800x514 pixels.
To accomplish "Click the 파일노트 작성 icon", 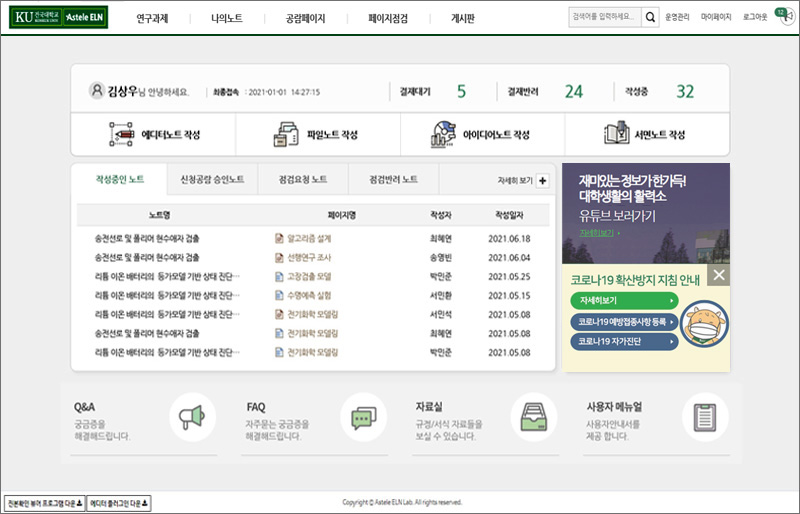I will [x=286, y=135].
